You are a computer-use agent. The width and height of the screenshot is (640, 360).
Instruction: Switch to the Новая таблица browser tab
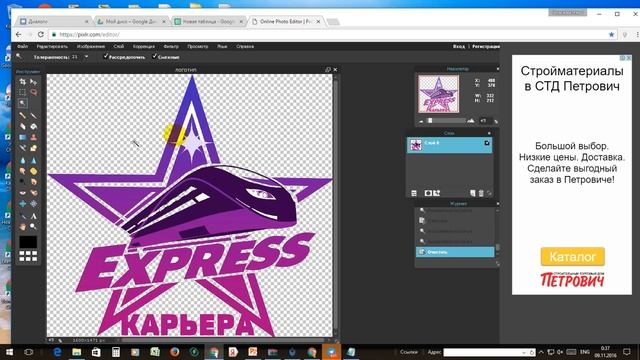[208, 22]
